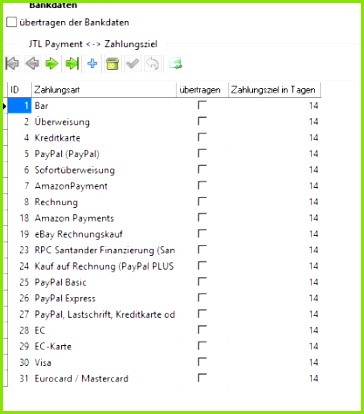Image resolution: width=364 pixels, height=414 pixels.
Task: Click Zahlungsziel value 14 for Bar
Action: point(313,106)
